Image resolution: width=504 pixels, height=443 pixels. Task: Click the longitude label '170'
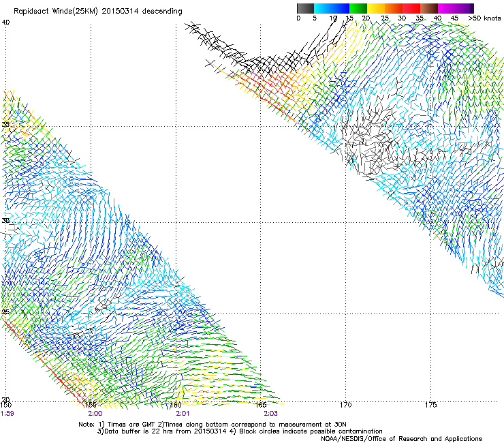tap(345, 405)
